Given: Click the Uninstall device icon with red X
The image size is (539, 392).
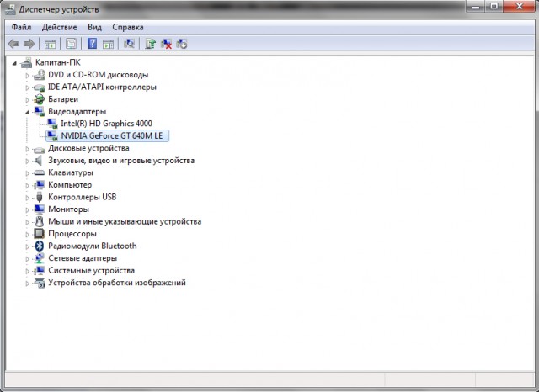Looking at the screenshot, I should tap(167, 44).
